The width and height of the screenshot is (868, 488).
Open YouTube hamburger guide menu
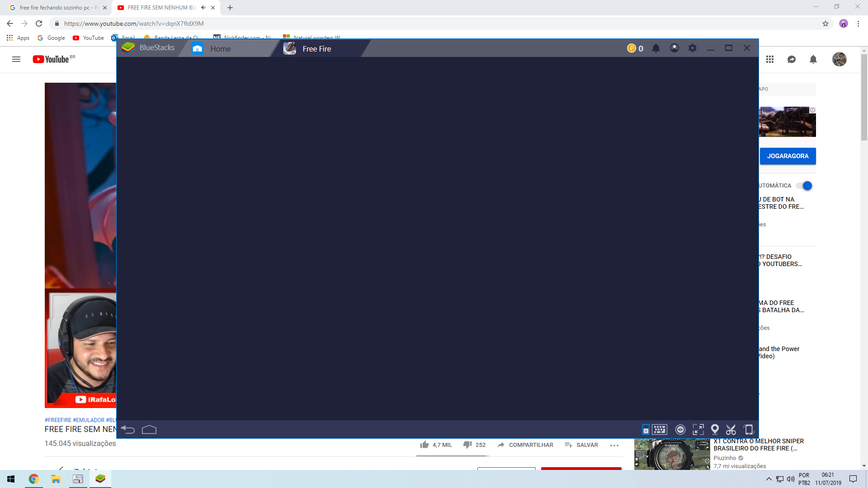point(16,59)
